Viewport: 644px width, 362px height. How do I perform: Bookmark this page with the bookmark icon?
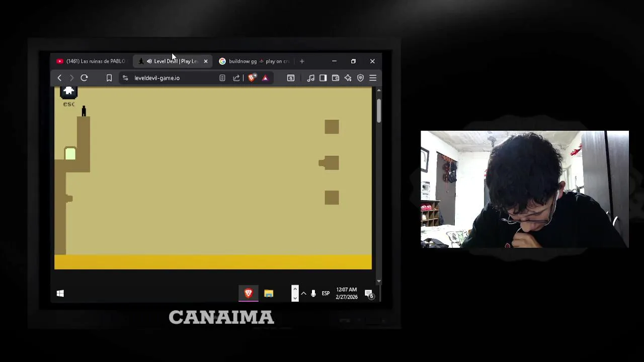click(109, 78)
